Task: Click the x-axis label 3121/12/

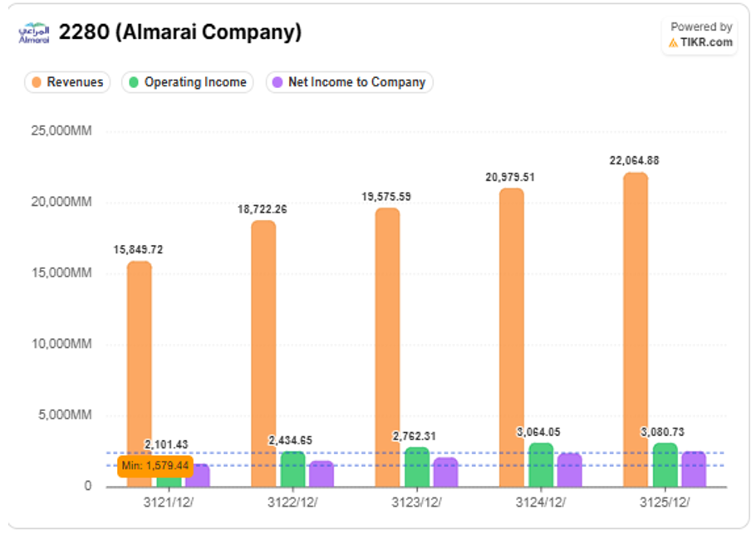Action: pyautogui.click(x=168, y=502)
